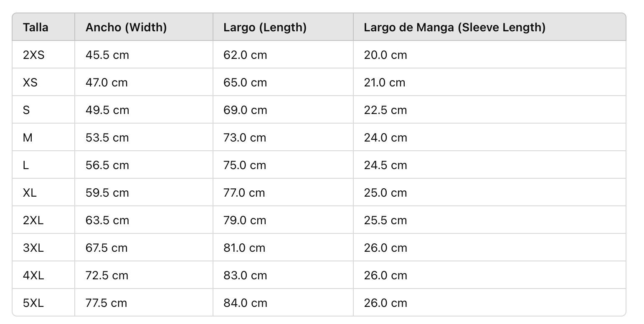This screenshot has width=644, height=324.
Task: Click the 72.5 cm width value
Action: [x=106, y=276]
